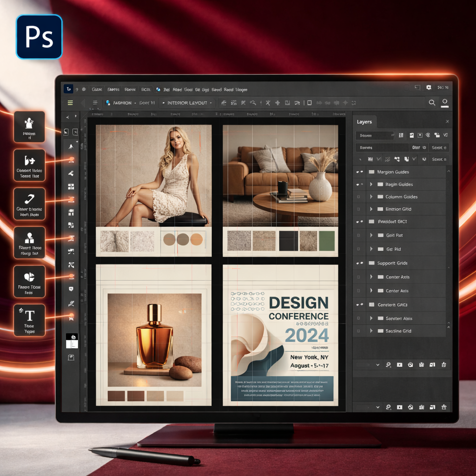Click the plus icon in options bar
This screenshot has height=476, width=476.
coord(278,103)
